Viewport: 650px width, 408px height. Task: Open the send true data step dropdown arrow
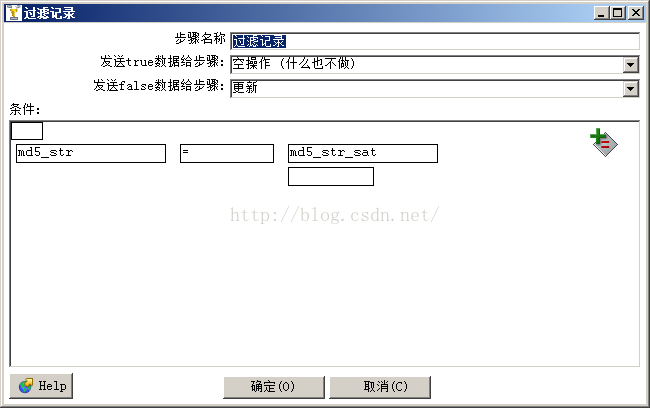(x=631, y=65)
